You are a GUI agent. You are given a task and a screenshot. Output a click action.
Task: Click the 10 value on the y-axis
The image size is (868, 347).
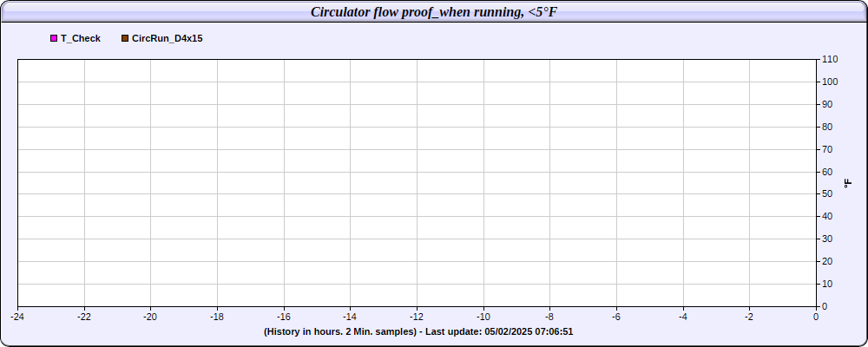pos(827,284)
